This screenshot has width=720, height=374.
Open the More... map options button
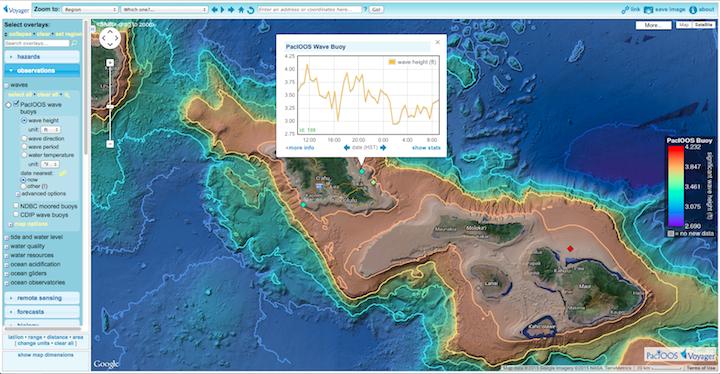(653, 25)
